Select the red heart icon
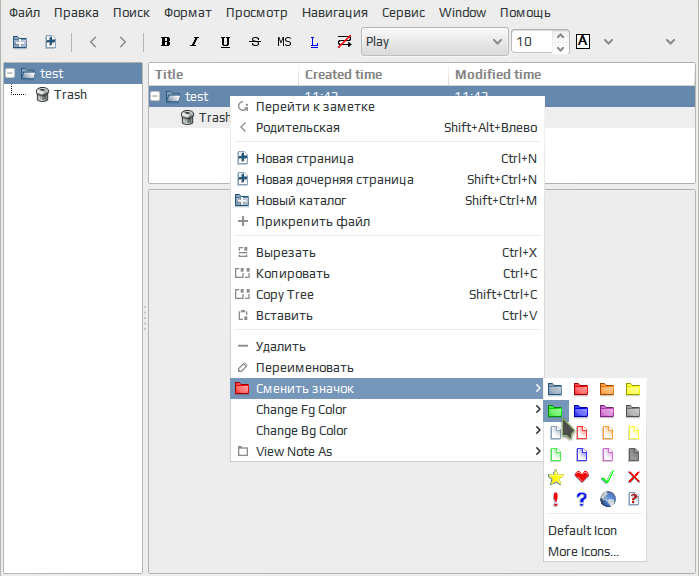Viewport: 699px width, 576px height. tap(582, 477)
